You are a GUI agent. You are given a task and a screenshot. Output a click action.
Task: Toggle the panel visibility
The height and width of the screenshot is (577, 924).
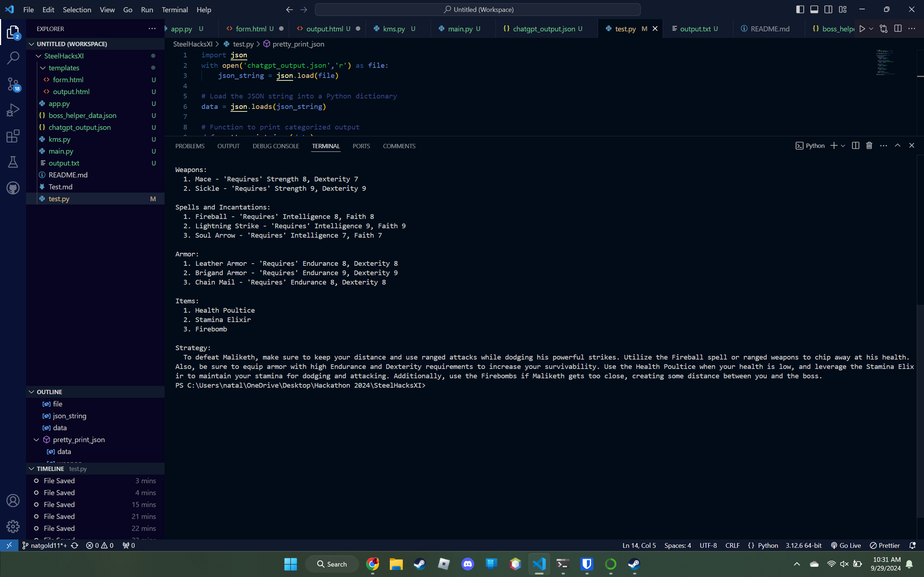coord(814,9)
